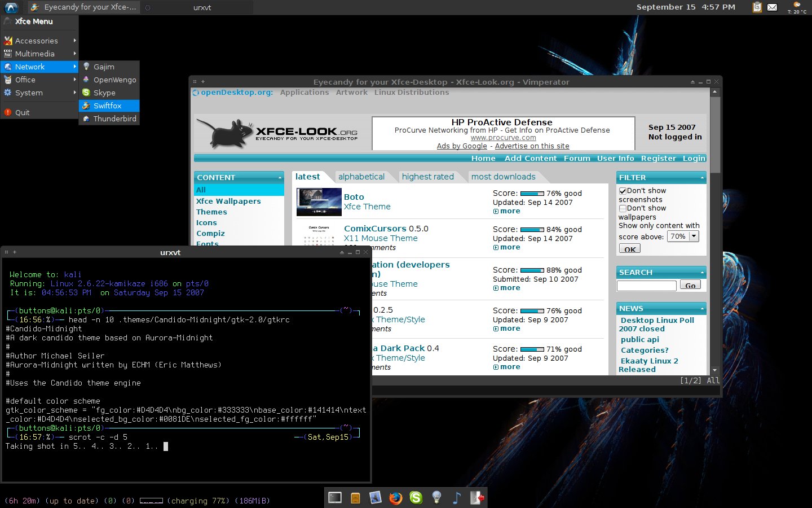Open the Add Content link
812x508 pixels.
pyautogui.click(x=531, y=159)
